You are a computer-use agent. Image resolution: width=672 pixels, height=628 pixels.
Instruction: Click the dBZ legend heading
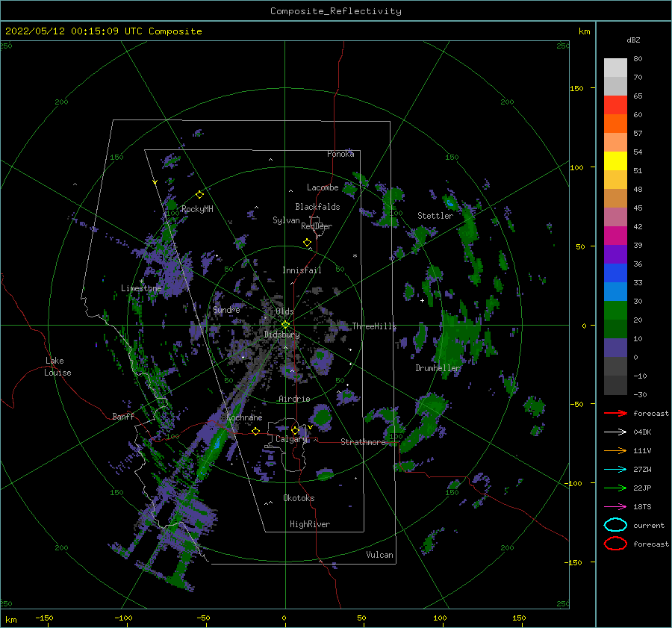tap(633, 40)
